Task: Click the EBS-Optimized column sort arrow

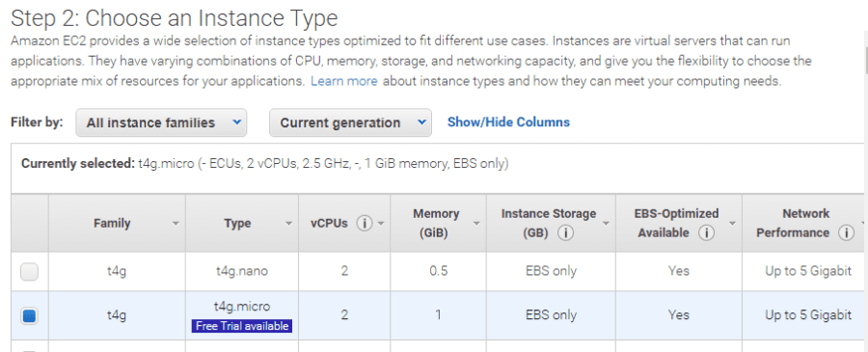Action: pos(733,224)
